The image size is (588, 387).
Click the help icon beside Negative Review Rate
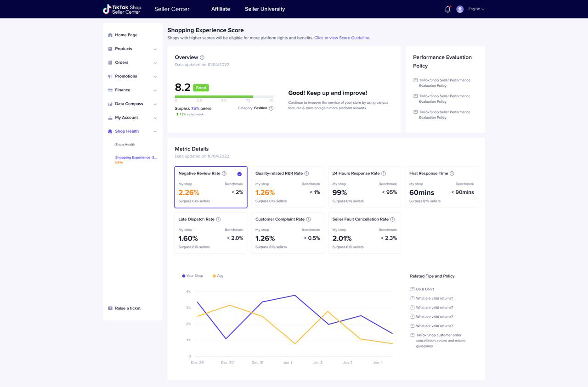(x=224, y=174)
